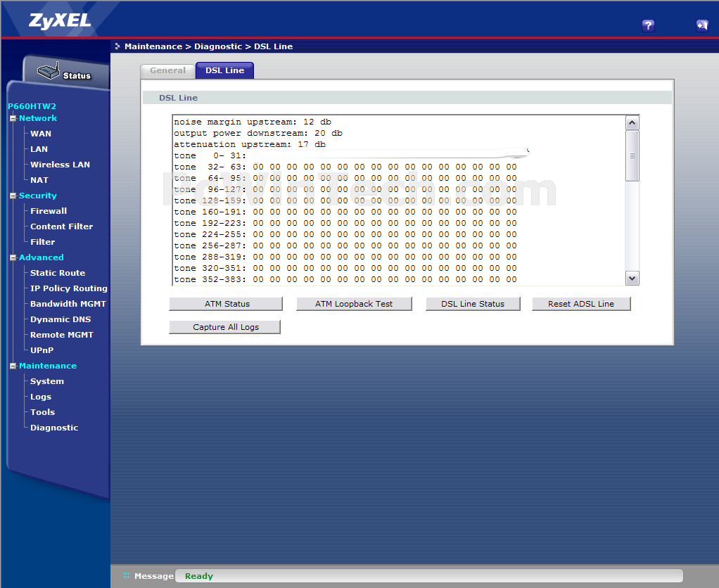The image size is (719, 588).
Task: Click 'output power downstream: 20 db' line
Action: tap(257, 134)
